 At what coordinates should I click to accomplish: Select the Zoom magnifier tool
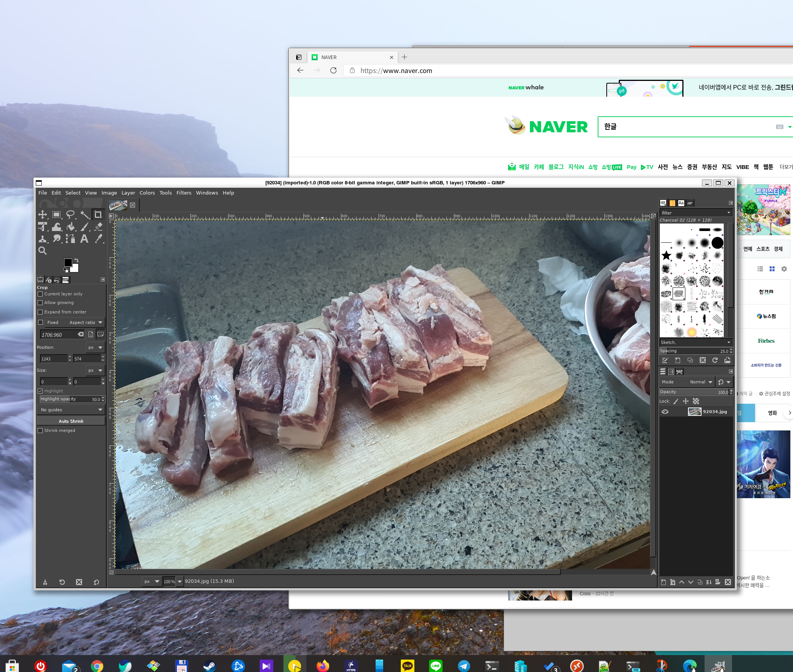pos(42,251)
